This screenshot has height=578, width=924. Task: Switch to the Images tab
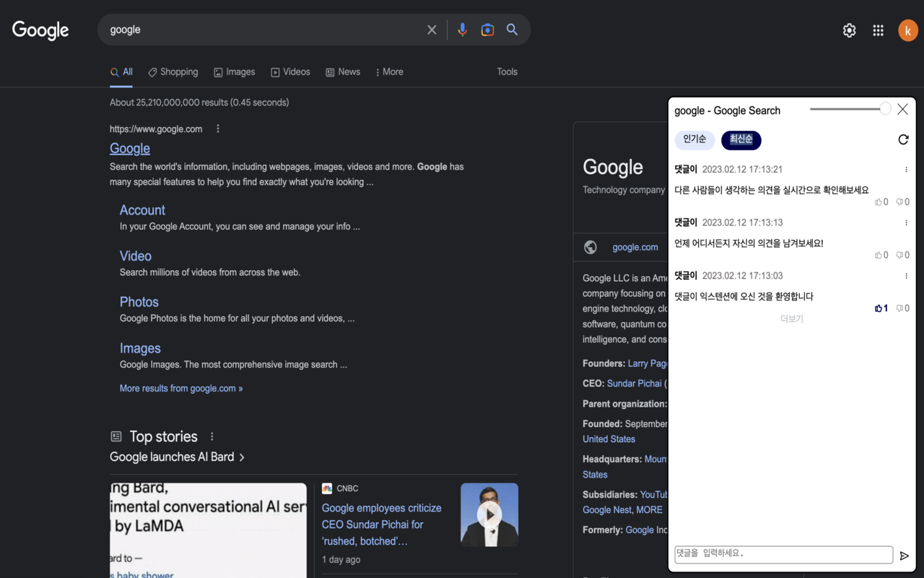[235, 72]
